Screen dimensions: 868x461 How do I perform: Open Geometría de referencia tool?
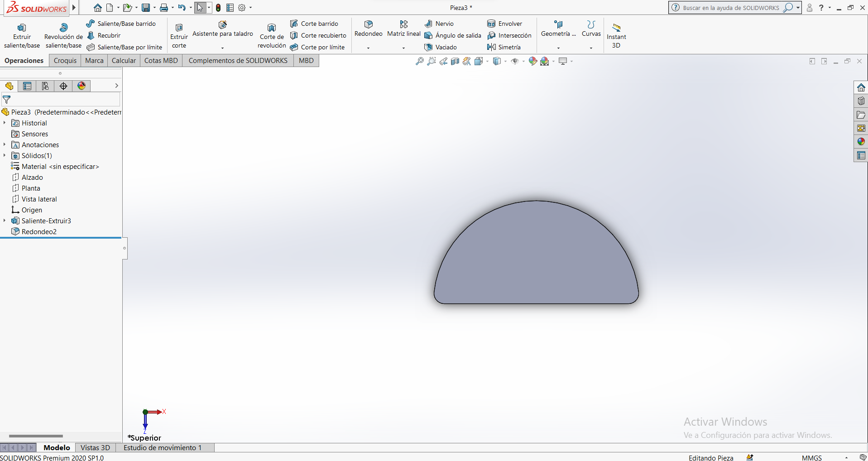coord(558,29)
